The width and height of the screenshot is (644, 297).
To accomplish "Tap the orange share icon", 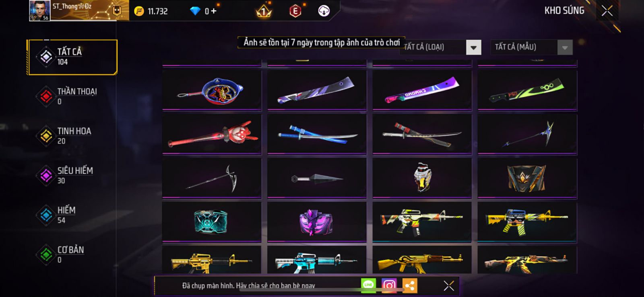I will [410, 286].
